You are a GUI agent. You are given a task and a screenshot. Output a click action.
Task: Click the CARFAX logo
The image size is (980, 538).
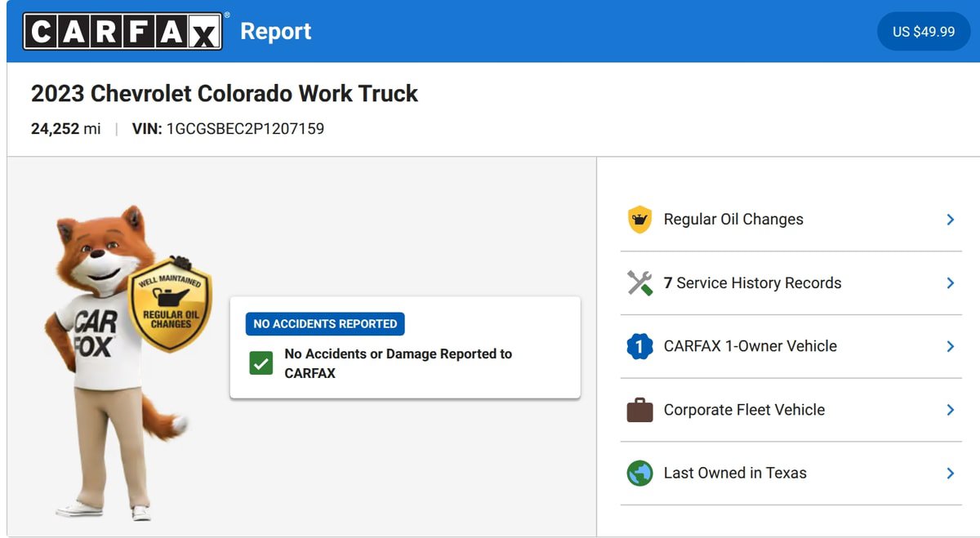[122, 32]
